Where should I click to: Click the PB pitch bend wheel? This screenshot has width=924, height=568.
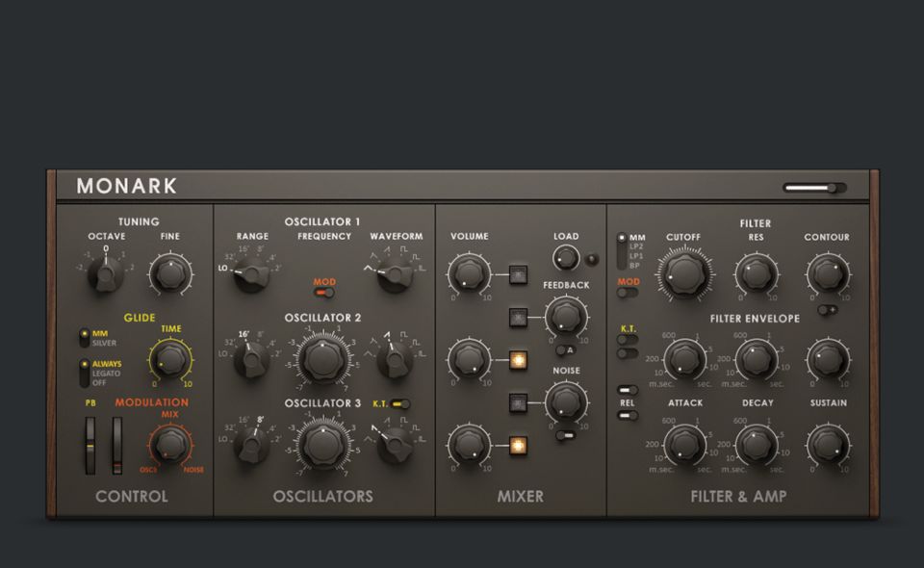click(90, 446)
